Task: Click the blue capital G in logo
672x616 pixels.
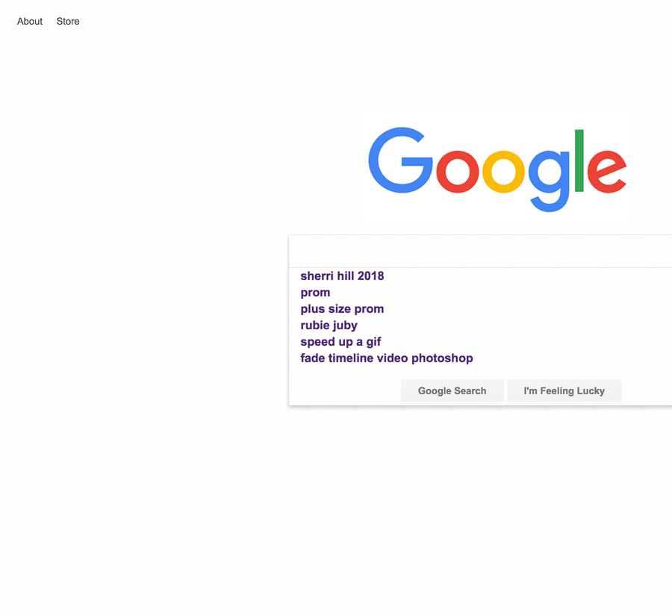Action: tap(401, 160)
